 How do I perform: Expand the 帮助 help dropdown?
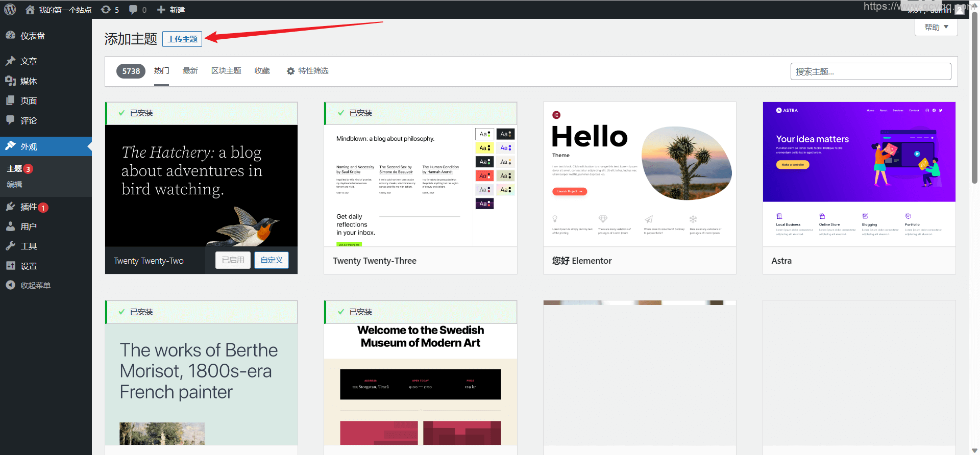pyautogui.click(x=936, y=27)
